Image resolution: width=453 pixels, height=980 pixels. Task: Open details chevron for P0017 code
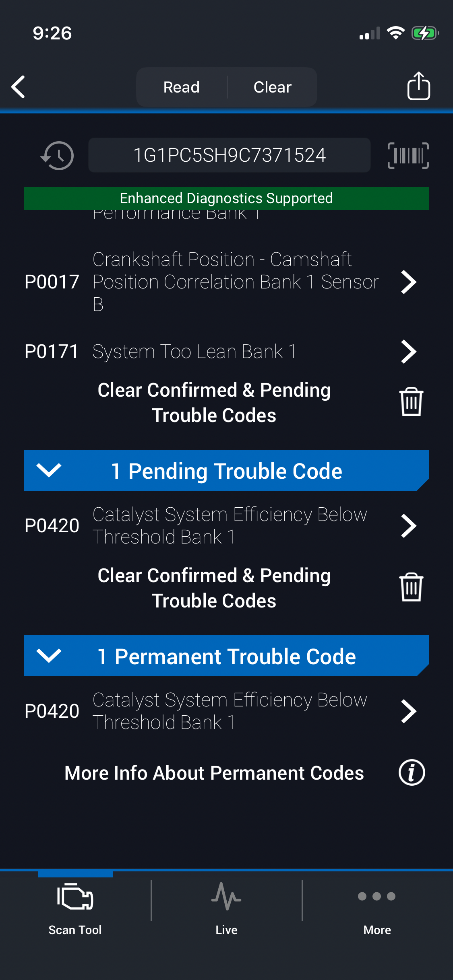point(409,282)
